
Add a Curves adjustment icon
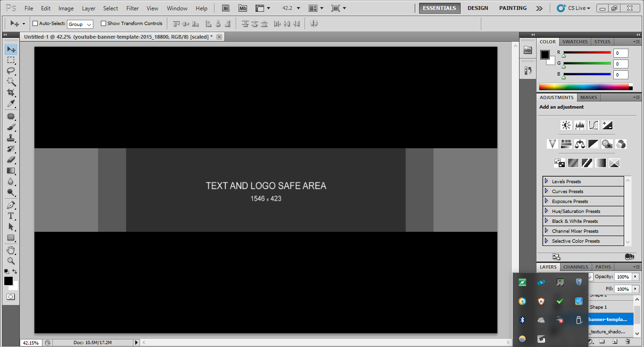pyautogui.click(x=594, y=125)
